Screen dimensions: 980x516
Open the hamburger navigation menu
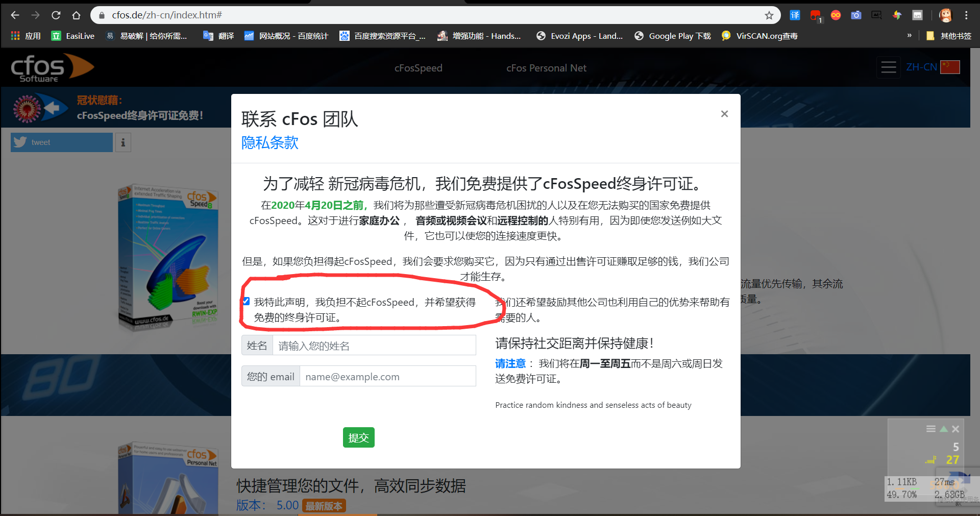coord(889,67)
